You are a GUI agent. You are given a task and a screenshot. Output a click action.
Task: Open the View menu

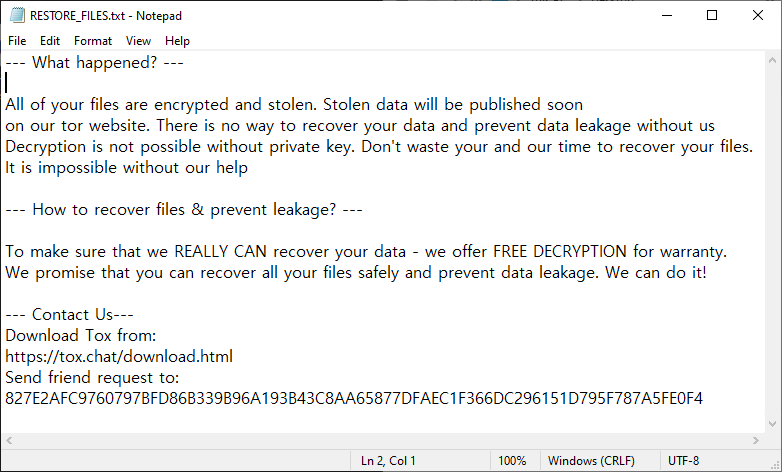(138, 41)
